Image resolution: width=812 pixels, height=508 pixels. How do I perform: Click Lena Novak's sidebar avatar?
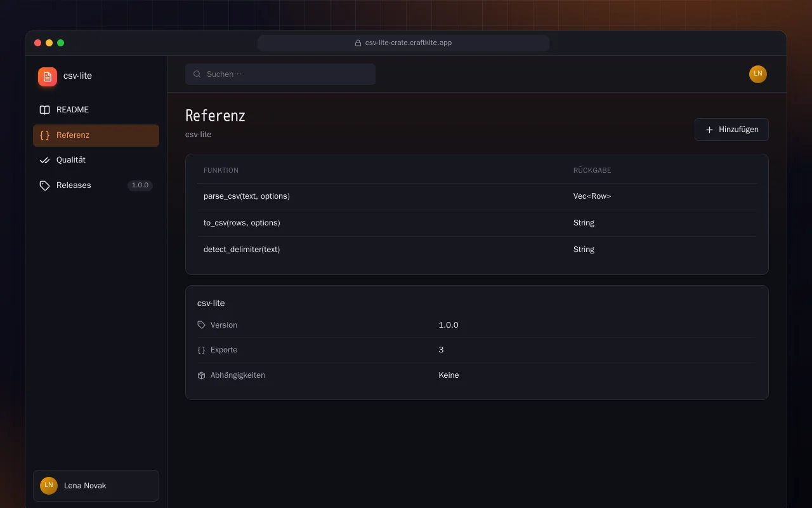pyautogui.click(x=49, y=486)
